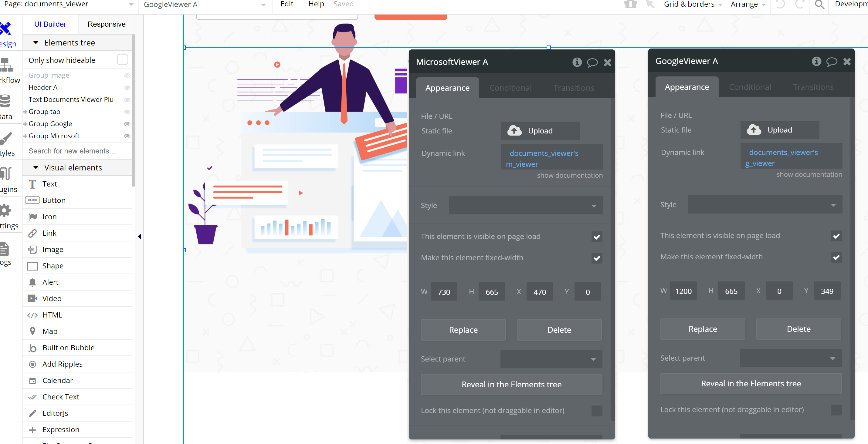Toggle visibility eye for Group Microsoft
The image size is (868, 444).
tap(127, 136)
